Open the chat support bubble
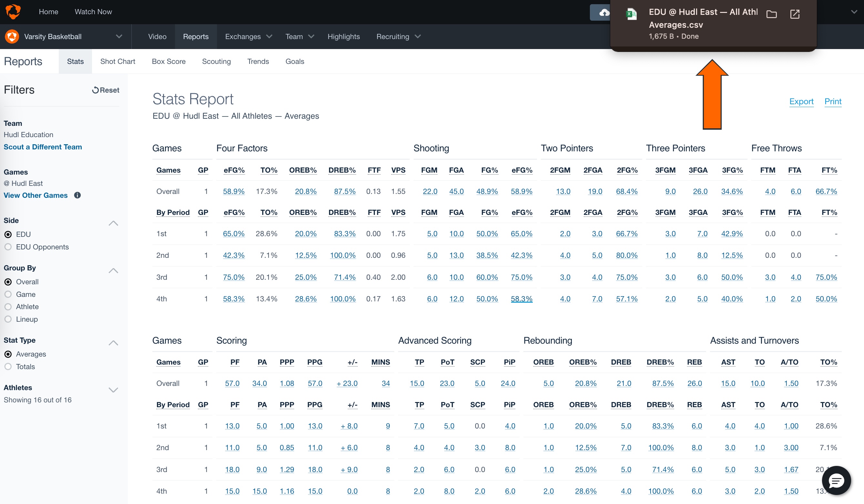Viewport: 864px width, 504px height. pyautogui.click(x=836, y=481)
